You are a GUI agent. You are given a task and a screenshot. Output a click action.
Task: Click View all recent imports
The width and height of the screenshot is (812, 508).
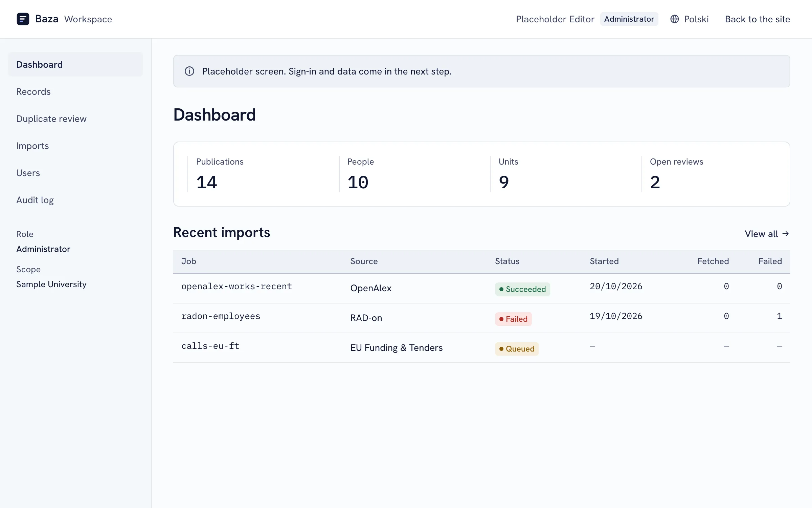click(767, 234)
